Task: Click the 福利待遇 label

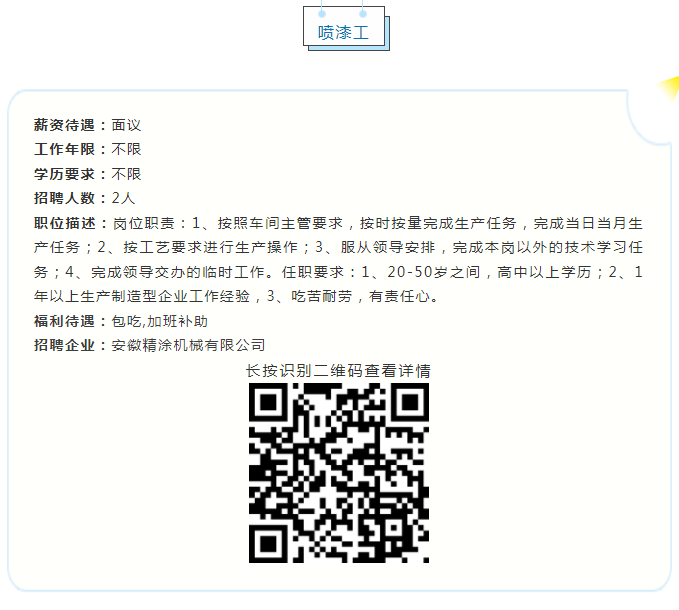Action: 64,321
